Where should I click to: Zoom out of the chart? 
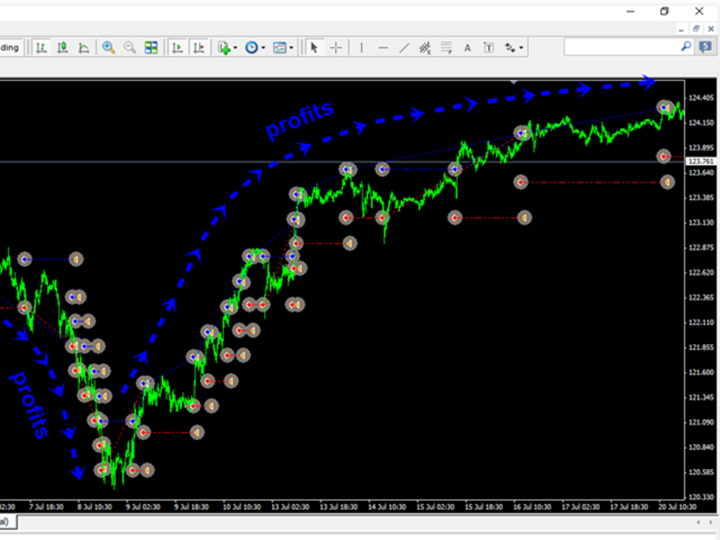130,47
